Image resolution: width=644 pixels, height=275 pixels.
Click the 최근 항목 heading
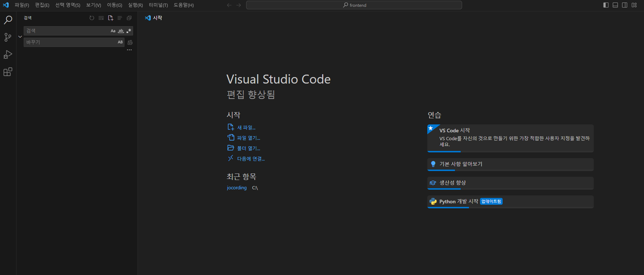pos(241,176)
